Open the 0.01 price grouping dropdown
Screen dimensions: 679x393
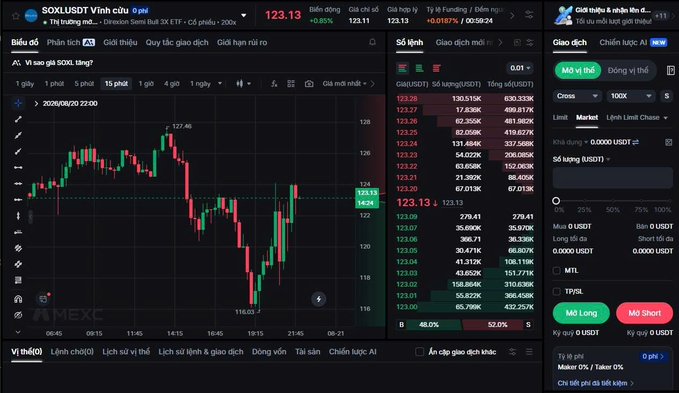point(520,68)
